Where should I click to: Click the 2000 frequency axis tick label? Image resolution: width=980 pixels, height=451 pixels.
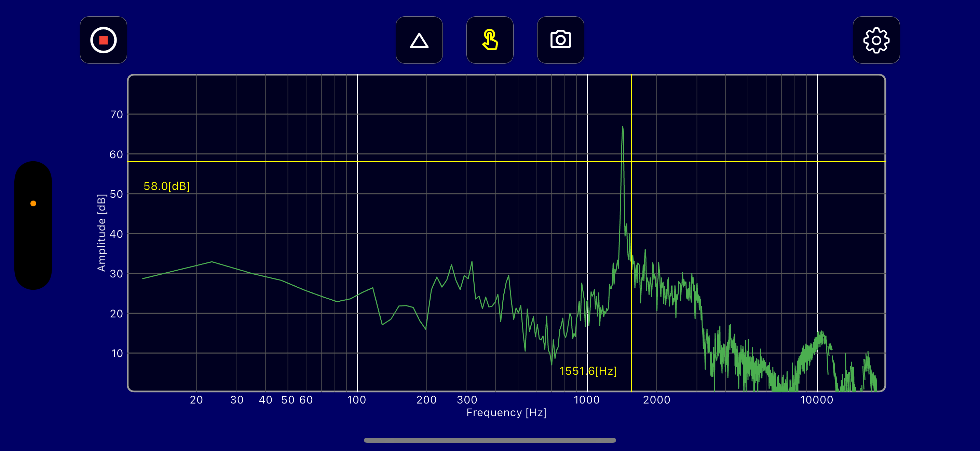pos(657,400)
